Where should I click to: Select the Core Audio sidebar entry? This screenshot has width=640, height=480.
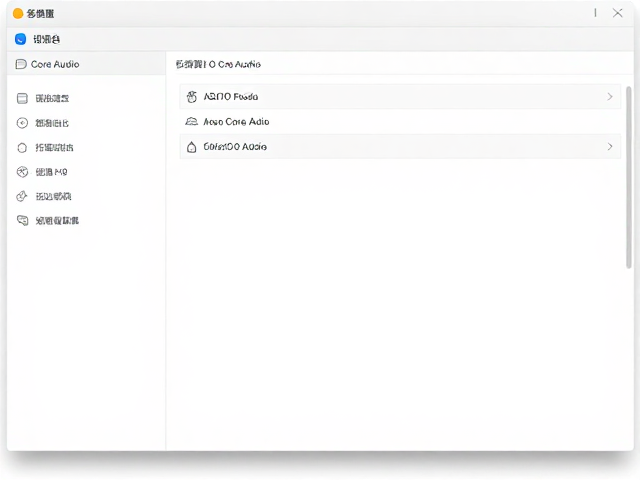click(x=86, y=64)
